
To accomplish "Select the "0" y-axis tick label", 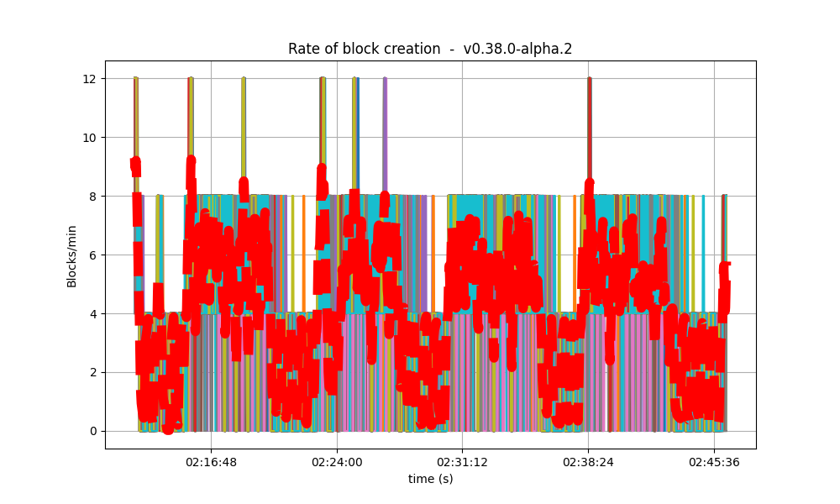I will click(x=94, y=431).
